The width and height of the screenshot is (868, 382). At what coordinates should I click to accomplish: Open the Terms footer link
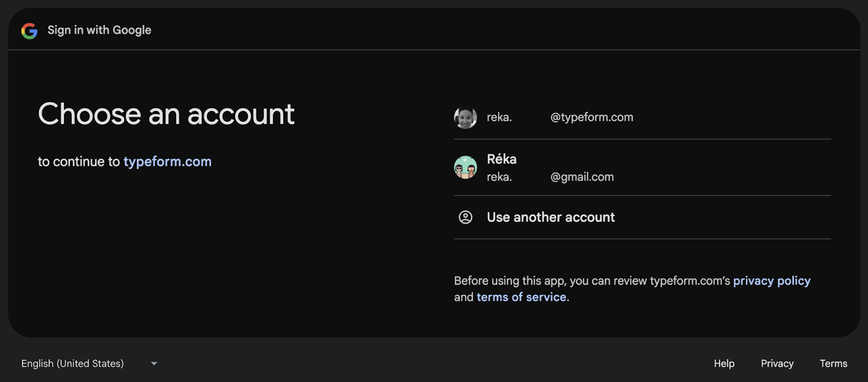point(833,364)
